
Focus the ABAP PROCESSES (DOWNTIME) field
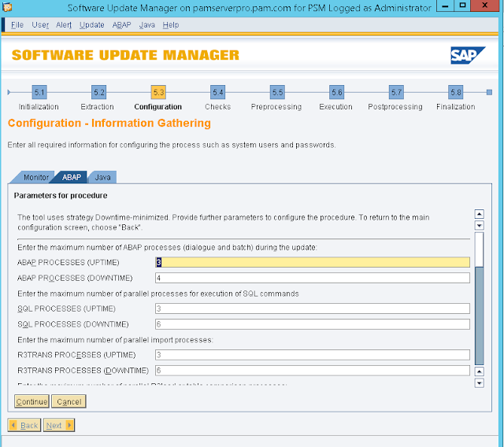[x=313, y=278]
